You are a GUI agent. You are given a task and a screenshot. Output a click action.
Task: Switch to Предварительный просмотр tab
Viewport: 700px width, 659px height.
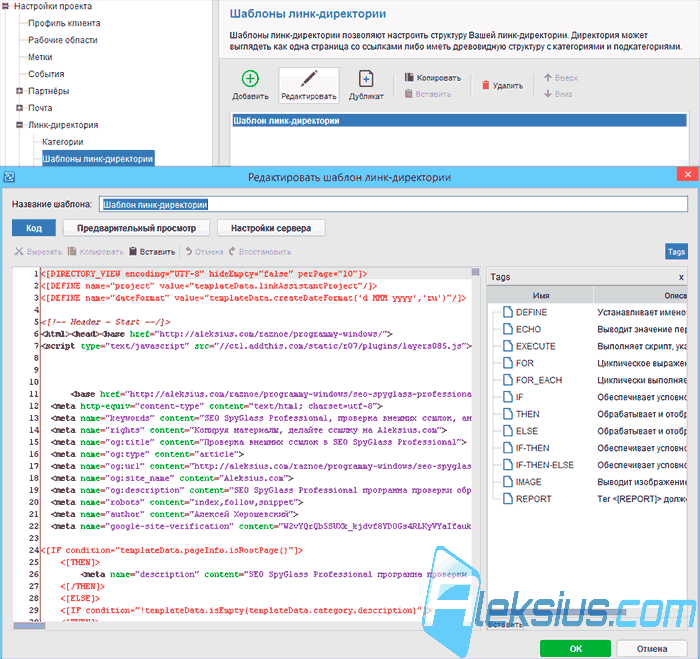click(x=136, y=228)
